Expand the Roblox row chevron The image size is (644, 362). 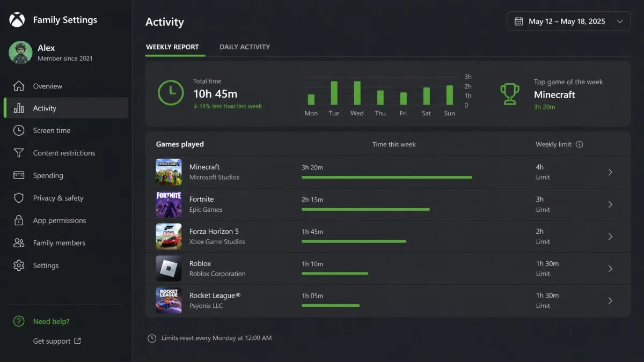coord(610,269)
